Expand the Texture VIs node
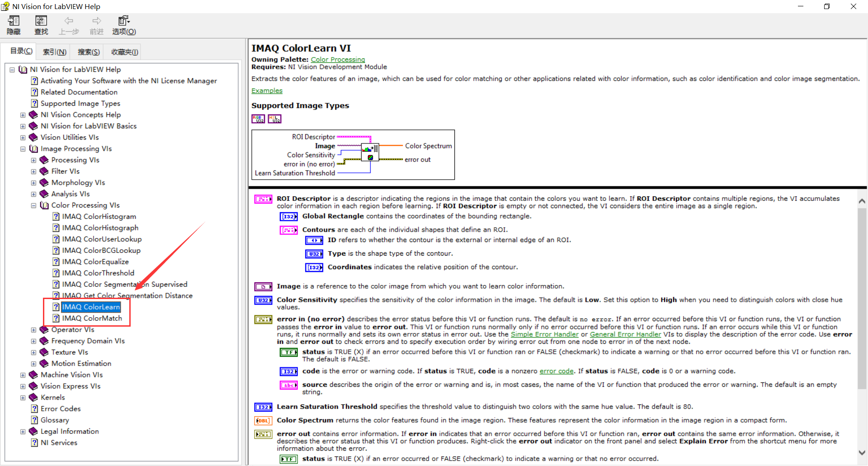868x466 pixels. point(33,352)
